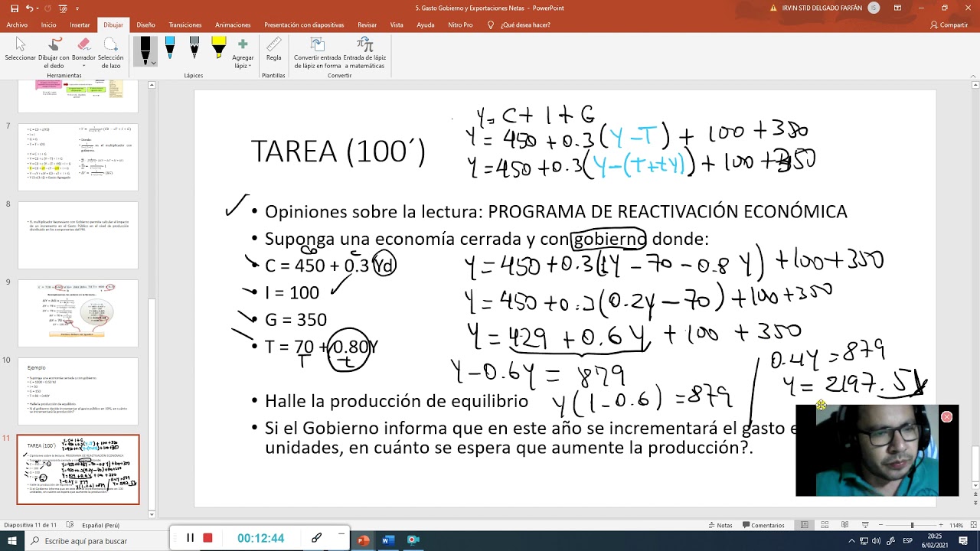Image resolution: width=980 pixels, height=551 pixels.
Task: Click the user account avatar
Action: coord(874,8)
